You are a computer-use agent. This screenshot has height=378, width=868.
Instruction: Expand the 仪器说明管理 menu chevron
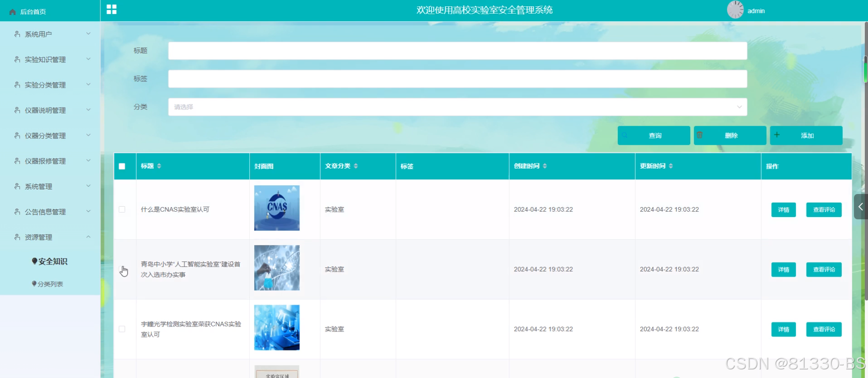pyautogui.click(x=88, y=109)
